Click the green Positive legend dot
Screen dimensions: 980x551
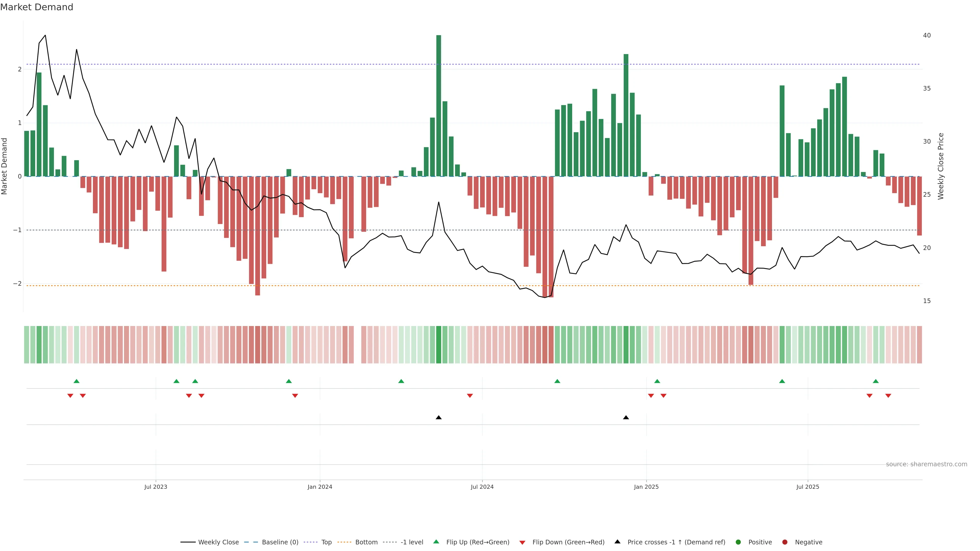738,542
